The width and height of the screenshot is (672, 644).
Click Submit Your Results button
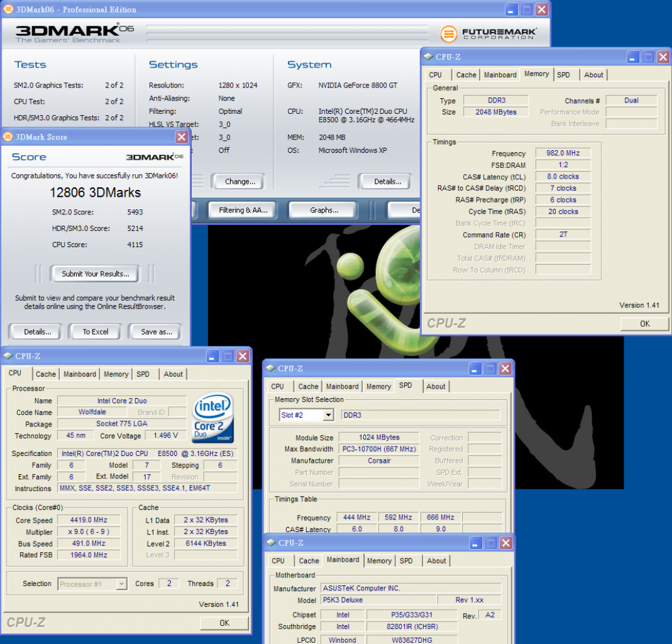[x=95, y=274]
